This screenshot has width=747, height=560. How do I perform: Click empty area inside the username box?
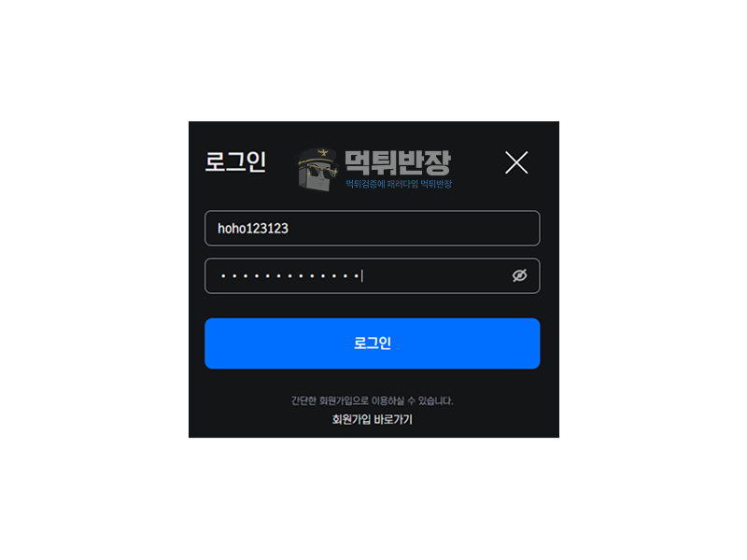[414, 228]
